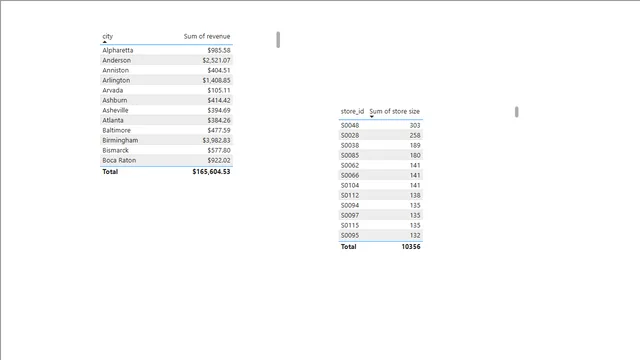Select store S0085 row
Screen dimensions: 640x360
point(380,156)
